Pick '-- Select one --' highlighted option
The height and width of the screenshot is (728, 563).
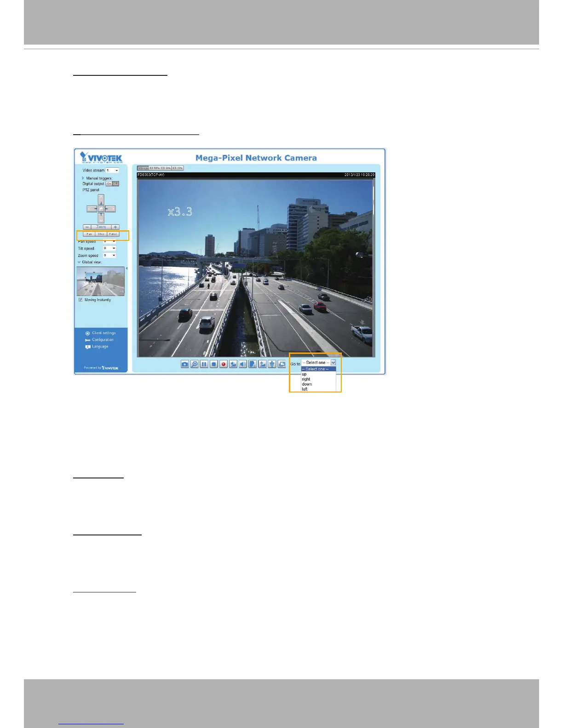318,369
